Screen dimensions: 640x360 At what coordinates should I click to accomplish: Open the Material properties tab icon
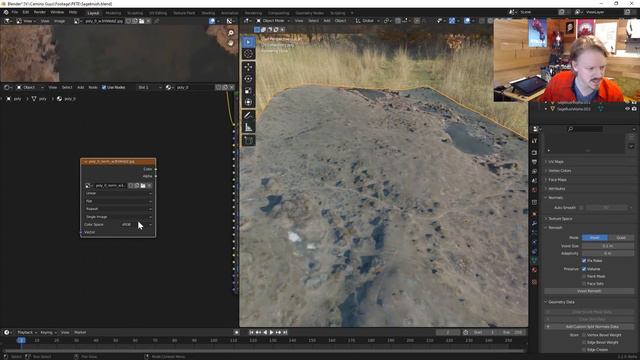[x=534, y=270]
